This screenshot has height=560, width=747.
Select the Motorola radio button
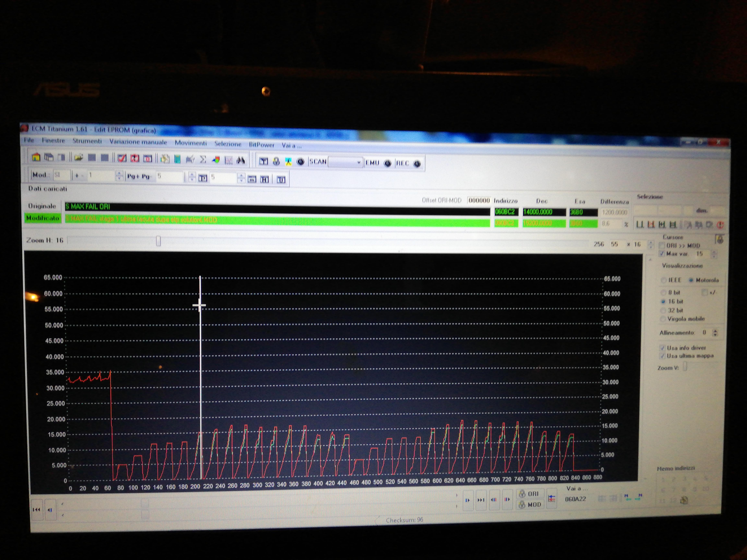tap(691, 280)
